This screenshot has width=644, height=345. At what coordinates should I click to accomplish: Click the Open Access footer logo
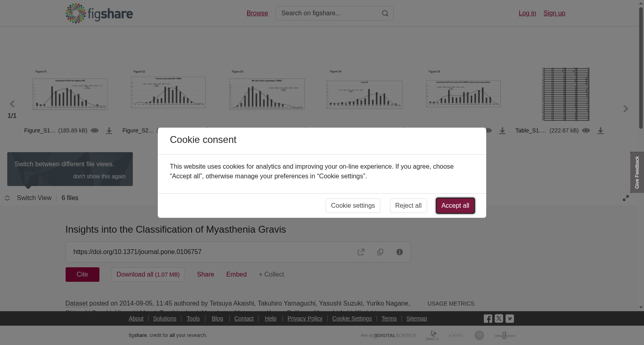pyautogui.click(x=505, y=335)
